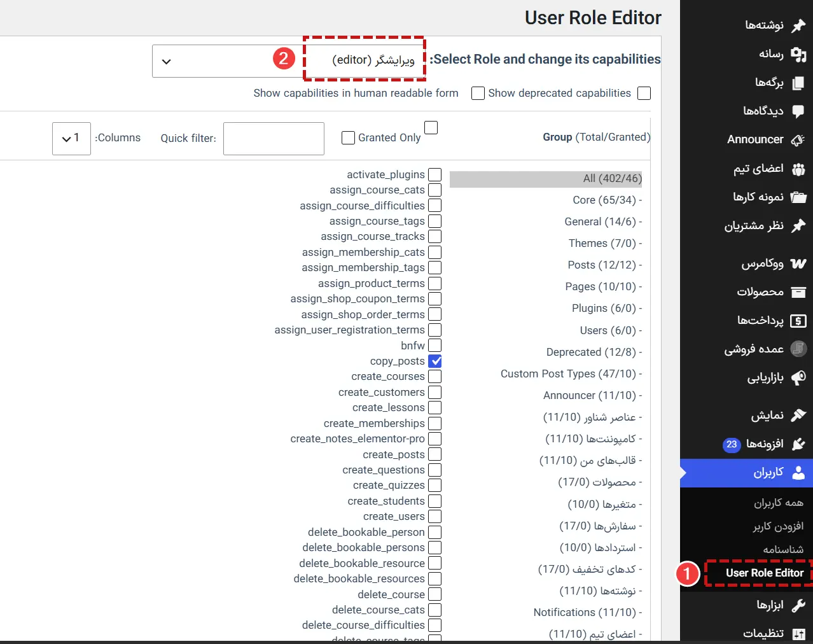The image size is (813, 644).
Task: Open the role selection dropdown
Action: 289,61
